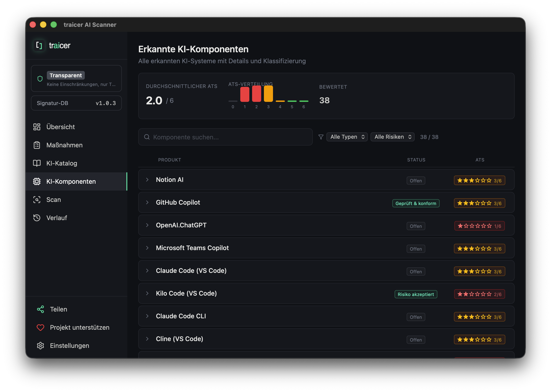Expand the GitHub Copilot row chevron
Viewport: 551px width, 392px height.
tap(147, 202)
